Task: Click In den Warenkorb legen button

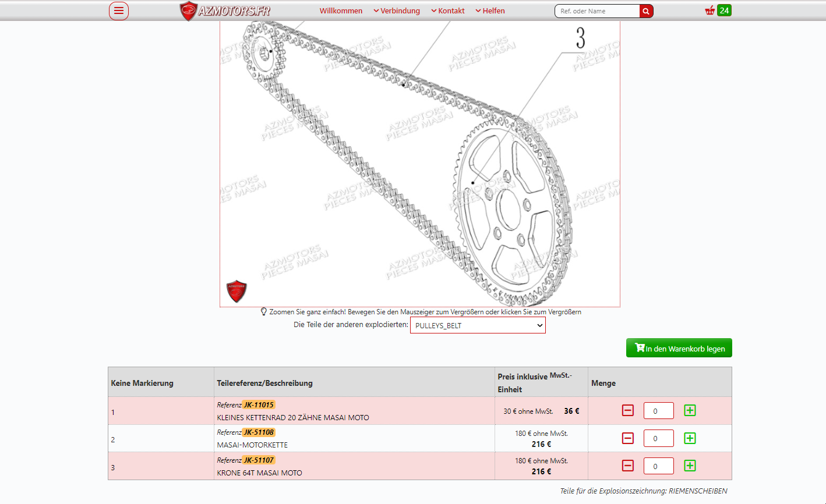Action: click(x=679, y=348)
